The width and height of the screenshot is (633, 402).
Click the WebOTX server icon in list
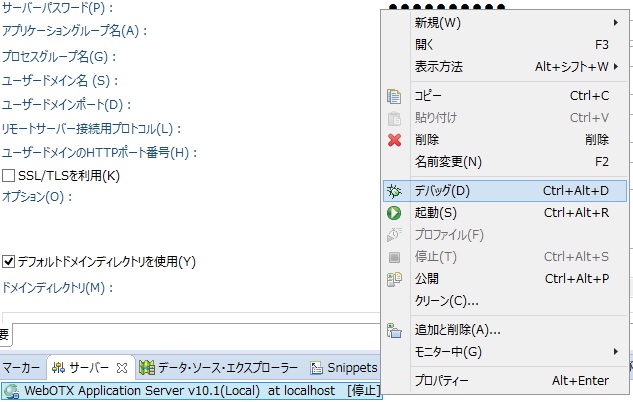(11, 391)
